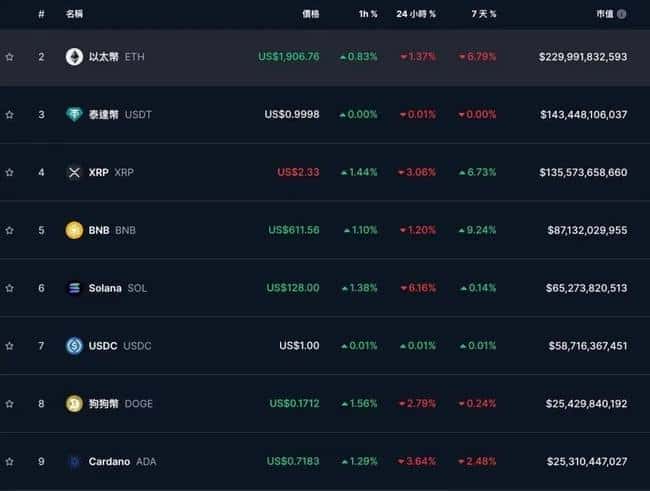Toggle watchlist star for XRP row
Screen dimensions: 650x491
[10, 172]
